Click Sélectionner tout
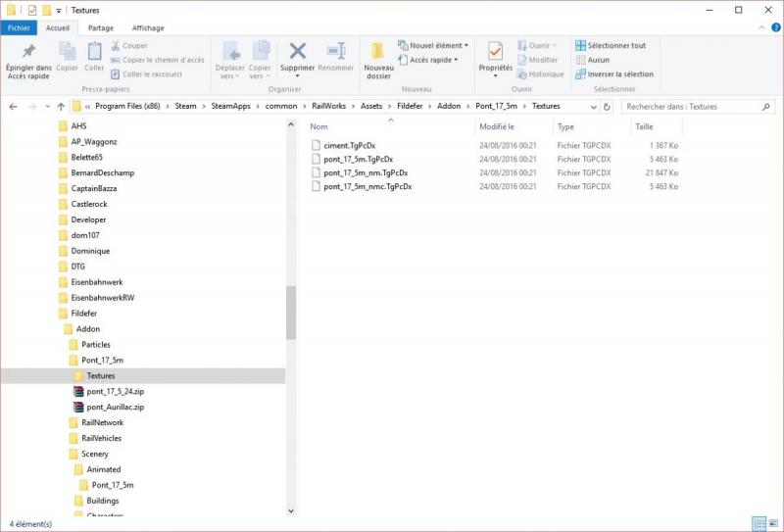Viewport: 784px width, 532px height. (611, 45)
